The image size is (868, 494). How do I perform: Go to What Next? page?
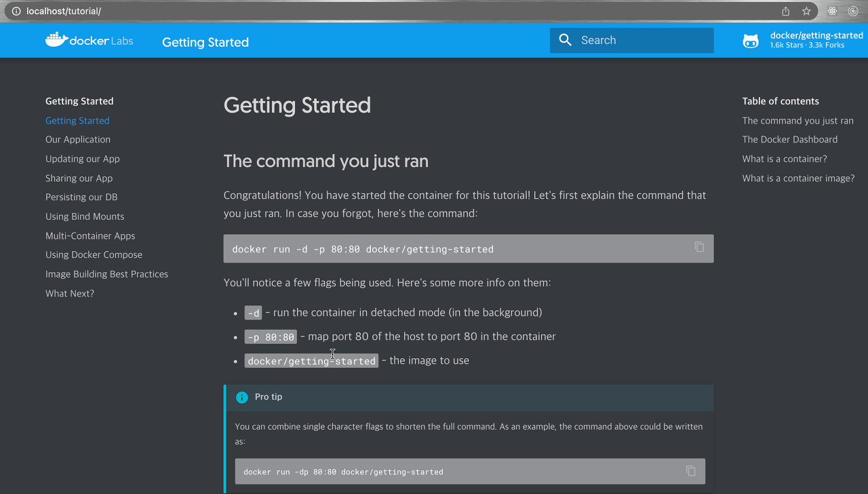pos(70,294)
